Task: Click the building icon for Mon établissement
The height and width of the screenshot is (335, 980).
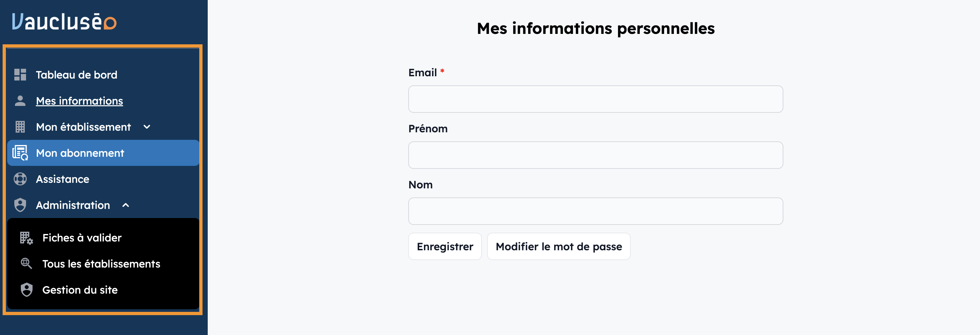Action: point(20,127)
